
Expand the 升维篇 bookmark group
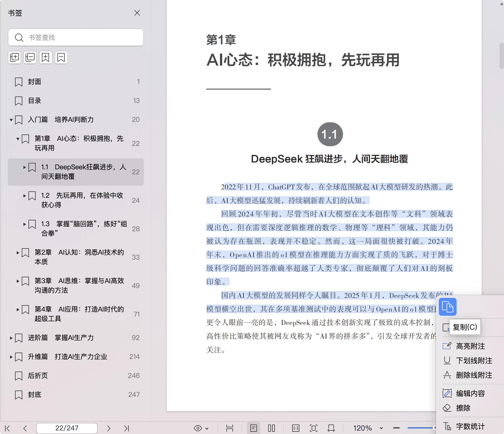pos(11,357)
